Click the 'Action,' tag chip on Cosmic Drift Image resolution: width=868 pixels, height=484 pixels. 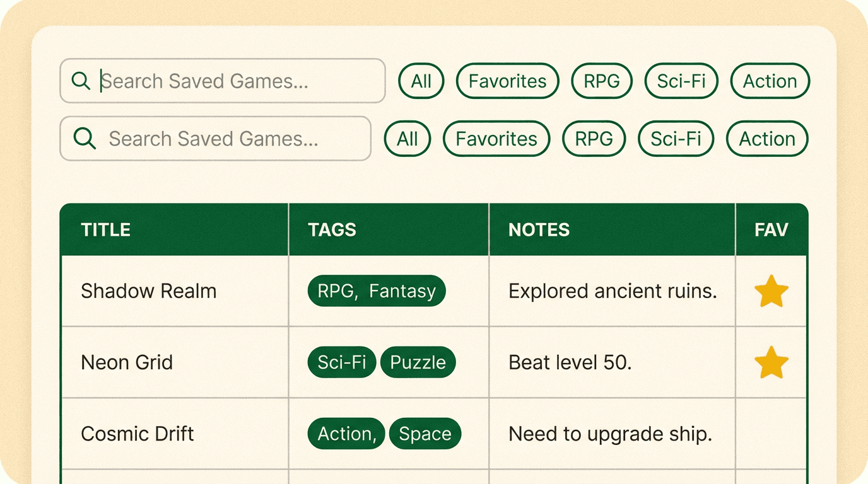(x=346, y=434)
